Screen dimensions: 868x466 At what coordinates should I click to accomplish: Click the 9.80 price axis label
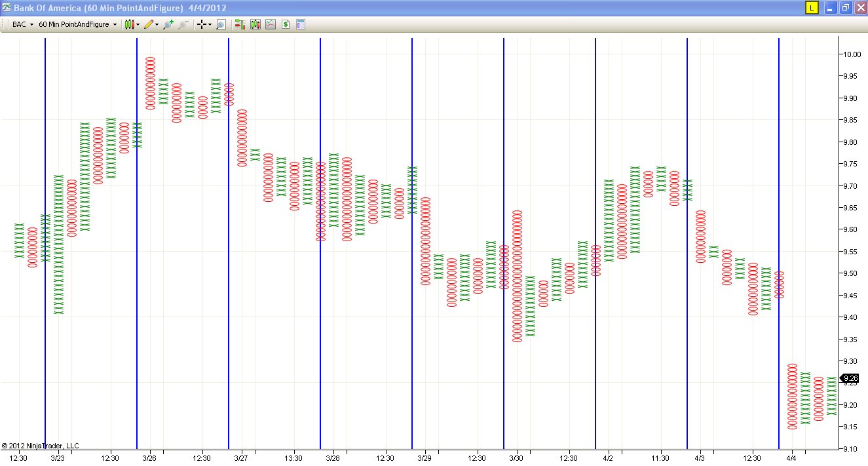pos(851,142)
